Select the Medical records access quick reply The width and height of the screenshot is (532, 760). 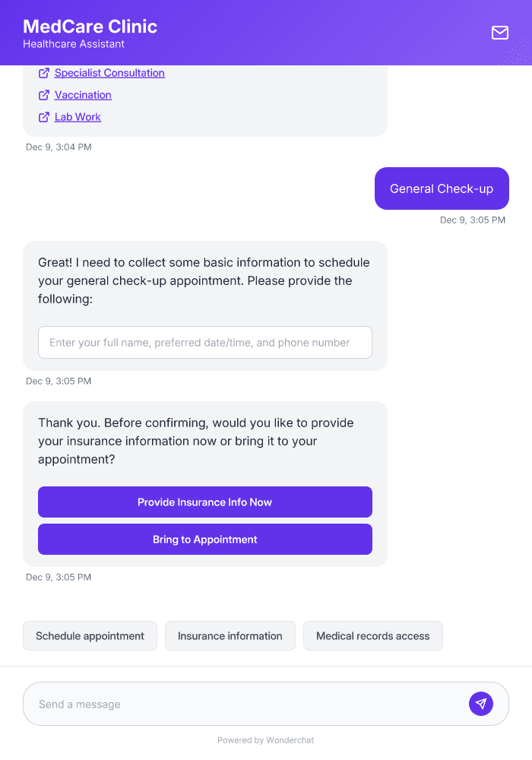coord(372,635)
